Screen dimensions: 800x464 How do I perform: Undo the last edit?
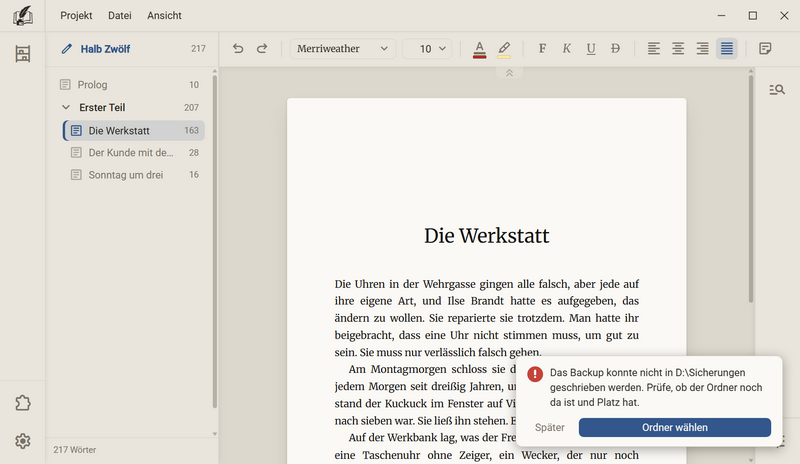238,48
